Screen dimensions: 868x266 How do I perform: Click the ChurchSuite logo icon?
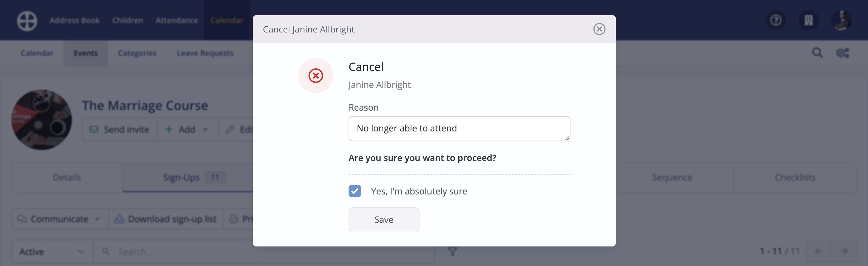click(27, 20)
